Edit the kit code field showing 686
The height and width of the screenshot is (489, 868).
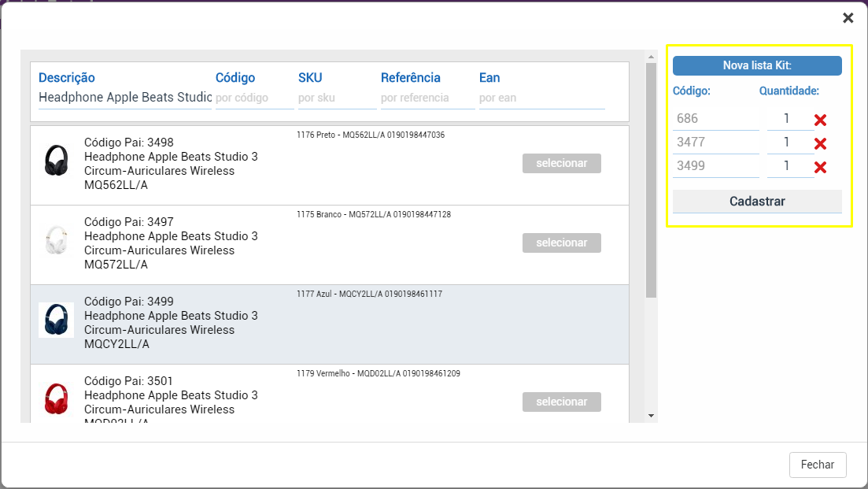(716, 119)
